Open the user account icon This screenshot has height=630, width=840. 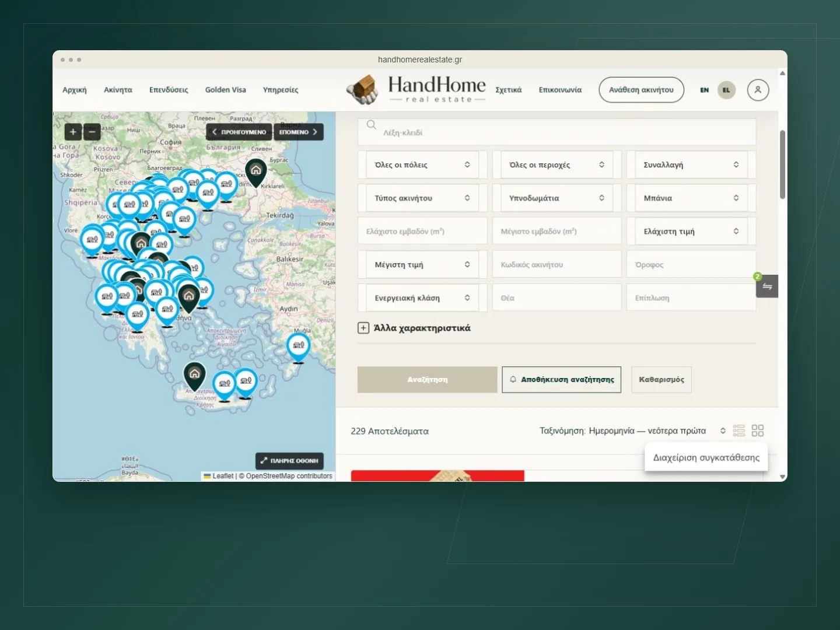(x=758, y=90)
